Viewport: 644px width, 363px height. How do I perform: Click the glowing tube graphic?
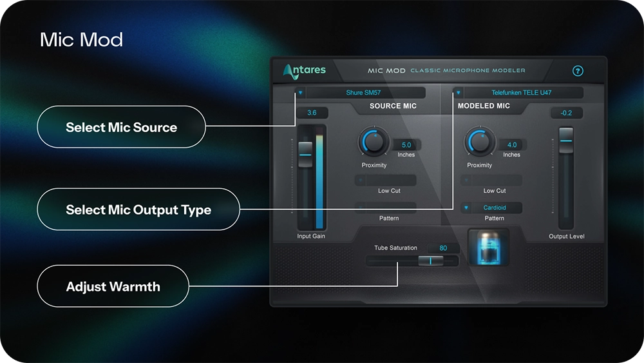tap(488, 248)
